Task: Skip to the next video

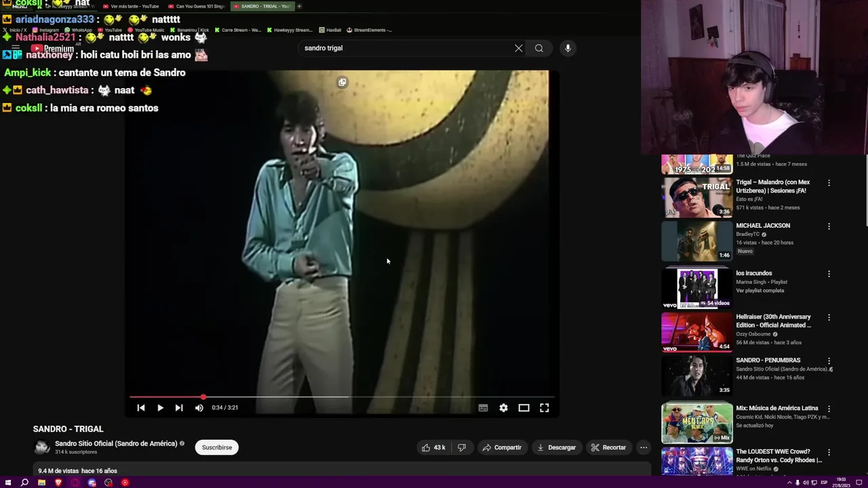Action: 179,408
